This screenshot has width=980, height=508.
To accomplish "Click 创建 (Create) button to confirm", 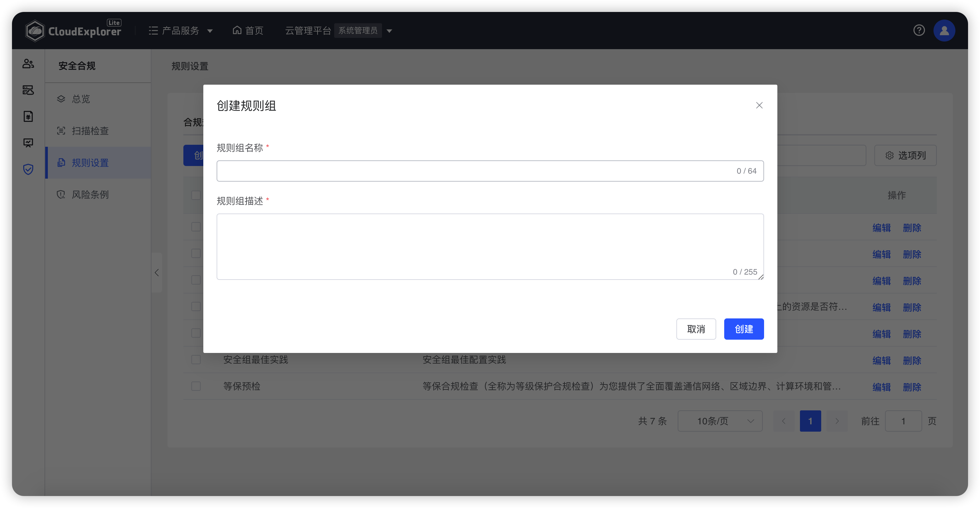I will point(743,329).
